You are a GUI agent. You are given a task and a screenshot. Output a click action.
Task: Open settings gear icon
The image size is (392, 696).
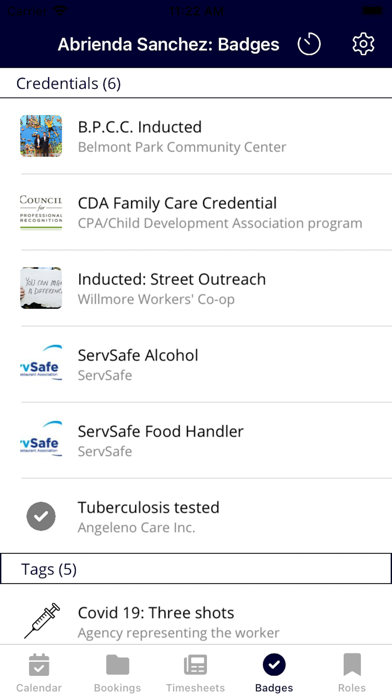[x=363, y=44]
